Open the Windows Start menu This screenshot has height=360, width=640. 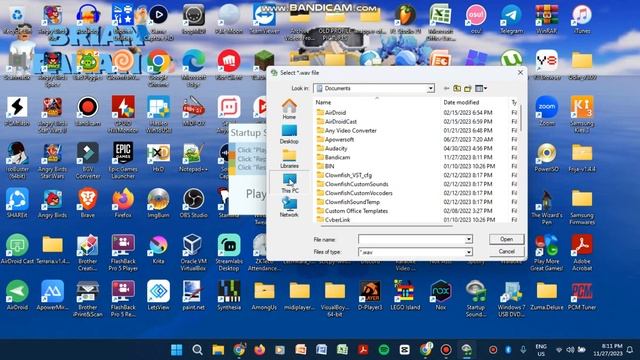point(177,350)
